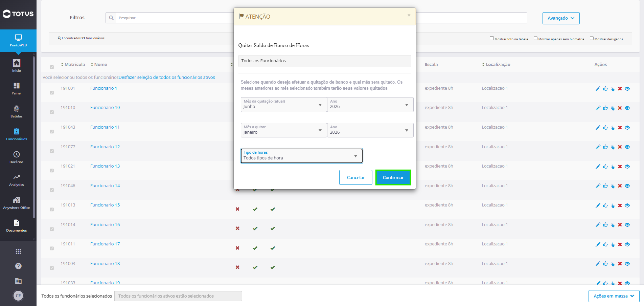Image resolution: width=644 pixels, height=306 pixels.
Task: Toggle eye visibility for Funcionario 16
Action: (627, 225)
